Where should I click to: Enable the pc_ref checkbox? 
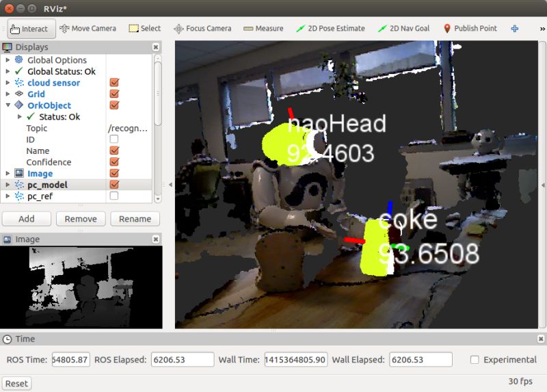click(x=114, y=196)
